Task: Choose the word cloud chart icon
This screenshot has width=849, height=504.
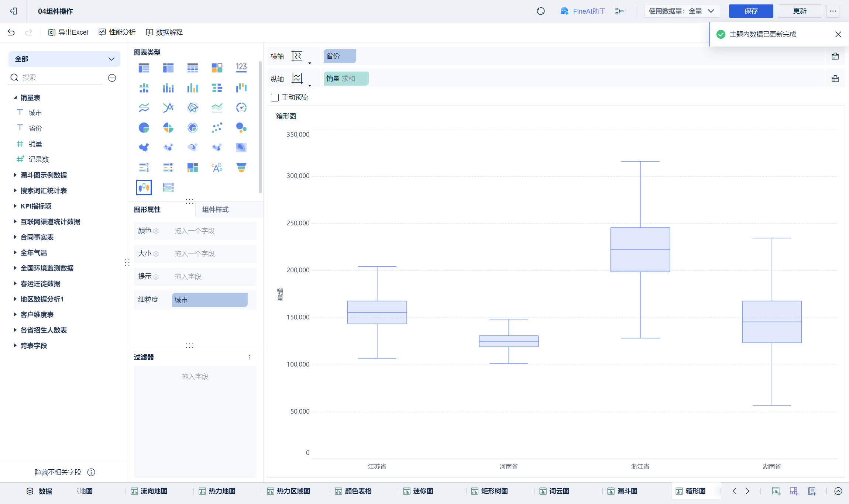Action: (217, 168)
